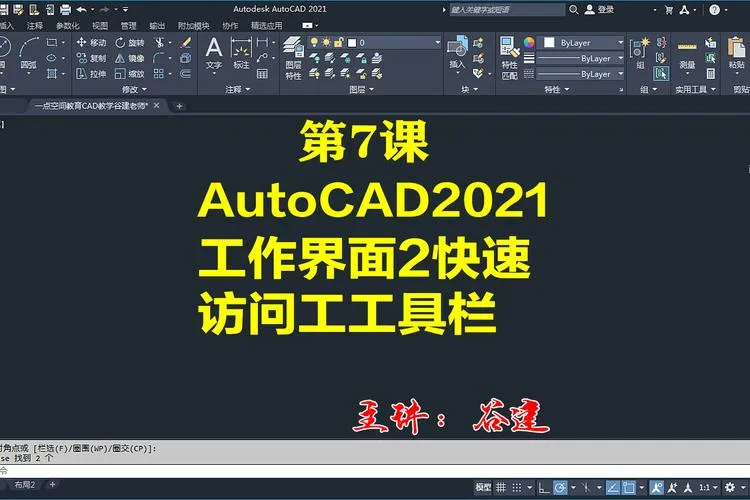750x500 pixels.
Task: Click the Erase tool icon
Action: [x=186, y=43]
